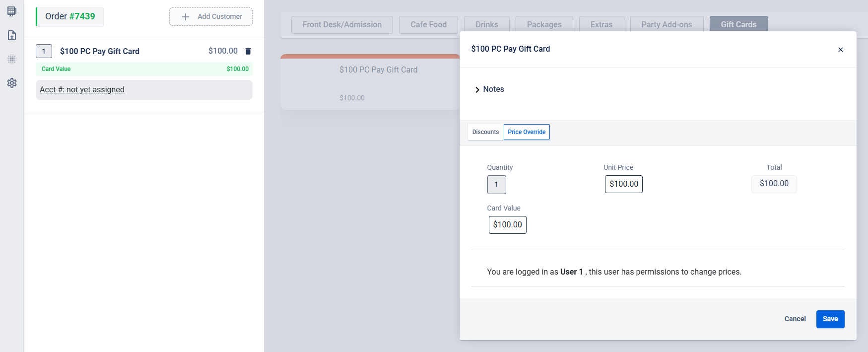The image size is (868, 352).
Task: Click the plus icon on Add Customer
Action: click(x=186, y=17)
